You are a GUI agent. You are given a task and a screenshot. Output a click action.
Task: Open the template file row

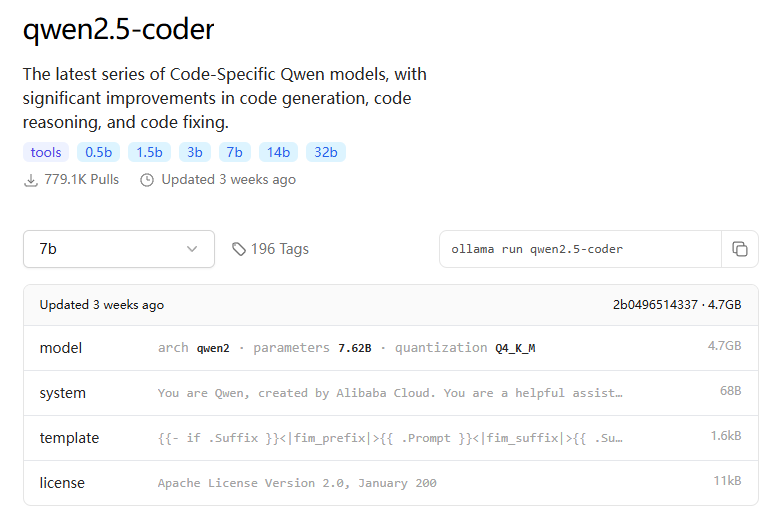pyautogui.click(x=391, y=438)
